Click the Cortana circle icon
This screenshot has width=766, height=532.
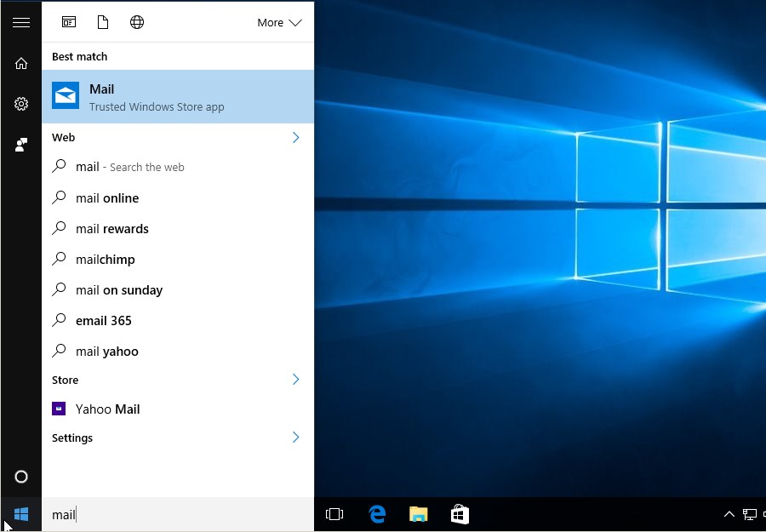point(21,477)
